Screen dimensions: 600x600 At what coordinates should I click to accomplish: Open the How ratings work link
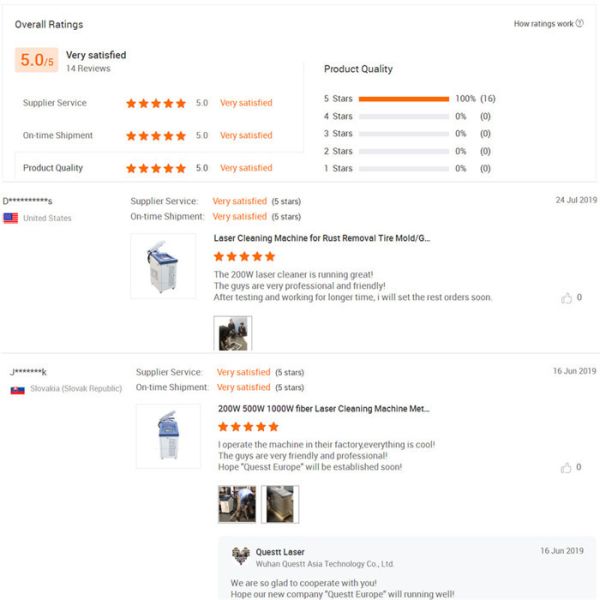pos(543,24)
